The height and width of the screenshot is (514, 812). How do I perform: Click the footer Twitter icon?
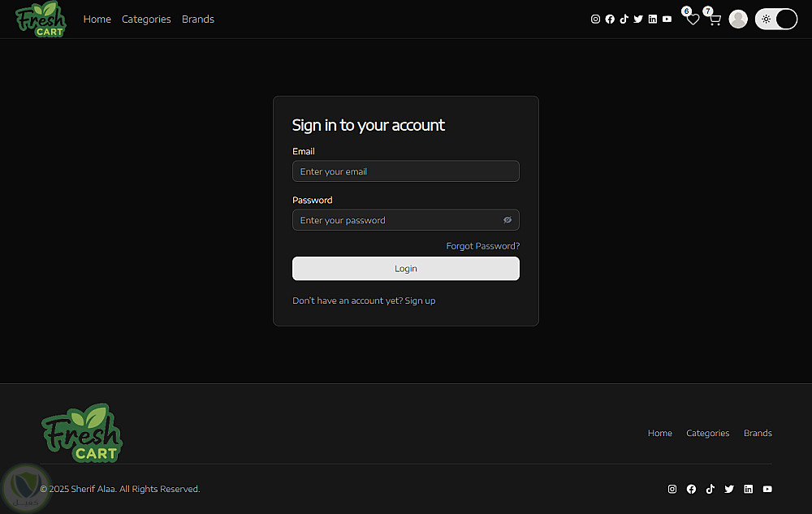pyautogui.click(x=729, y=489)
